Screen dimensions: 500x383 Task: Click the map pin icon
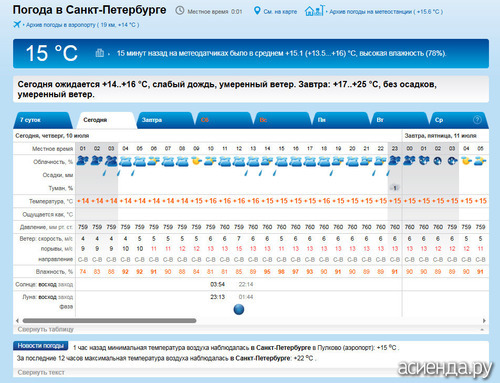pos(257,11)
